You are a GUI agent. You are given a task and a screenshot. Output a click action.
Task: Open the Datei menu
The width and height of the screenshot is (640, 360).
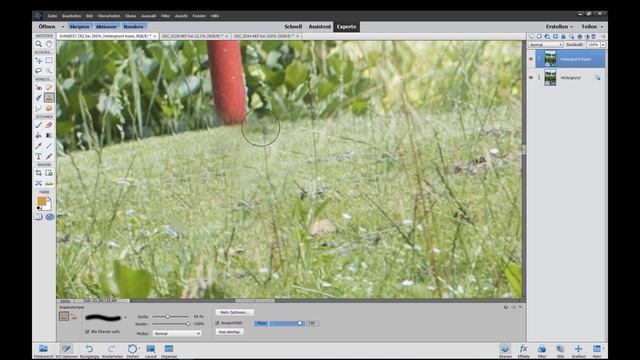coord(52,16)
